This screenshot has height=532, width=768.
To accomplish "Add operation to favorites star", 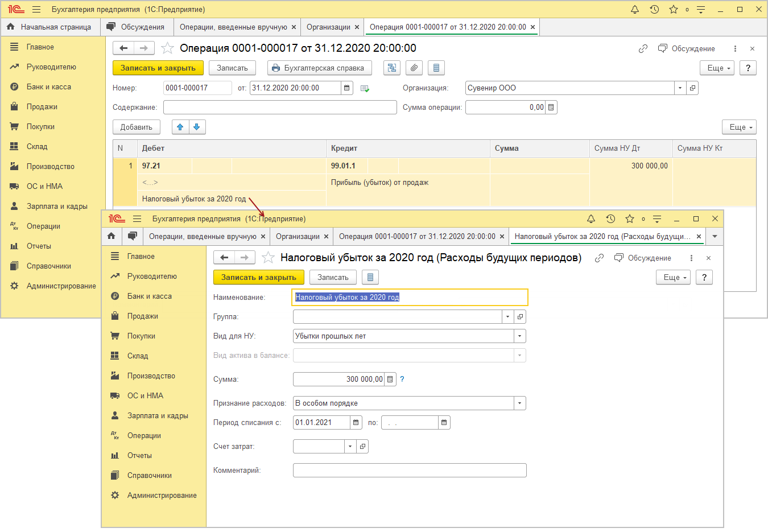I will tap(167, 48).
